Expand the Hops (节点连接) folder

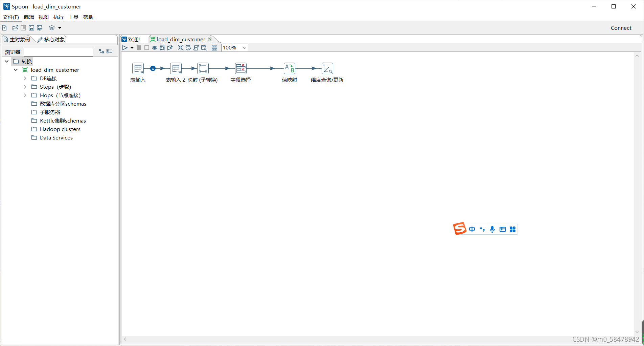25,95
